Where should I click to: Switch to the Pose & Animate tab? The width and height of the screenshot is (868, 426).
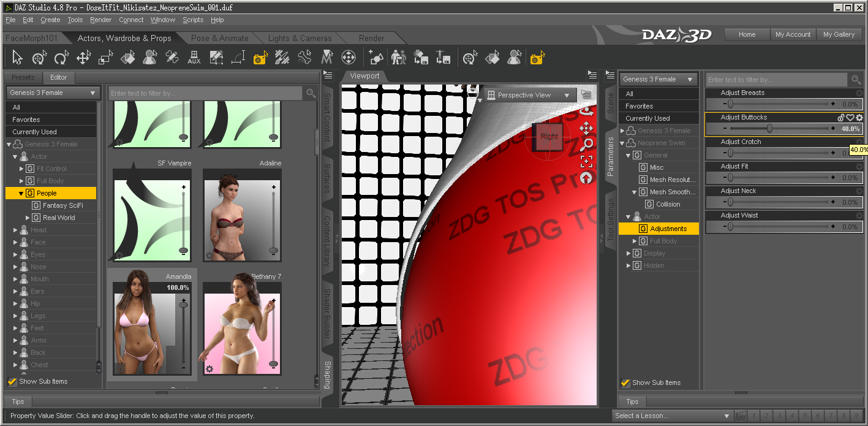[x=219, y=38]
